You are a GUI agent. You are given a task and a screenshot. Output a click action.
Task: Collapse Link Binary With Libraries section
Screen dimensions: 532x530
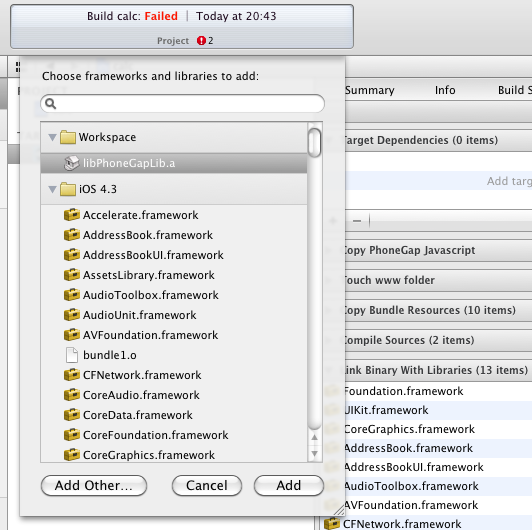328,370
